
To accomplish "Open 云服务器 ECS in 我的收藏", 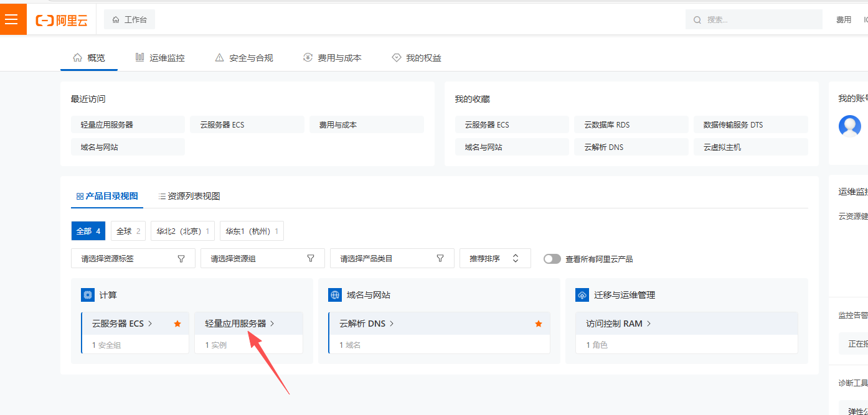I will tap(512, 124).
